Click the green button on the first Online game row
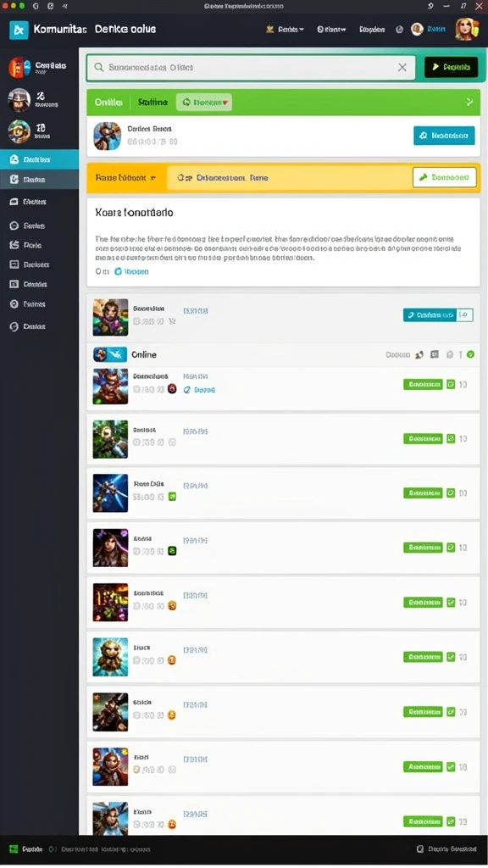Image resolution: width=488 pixels, height=868 pixels. pos(423,384)
